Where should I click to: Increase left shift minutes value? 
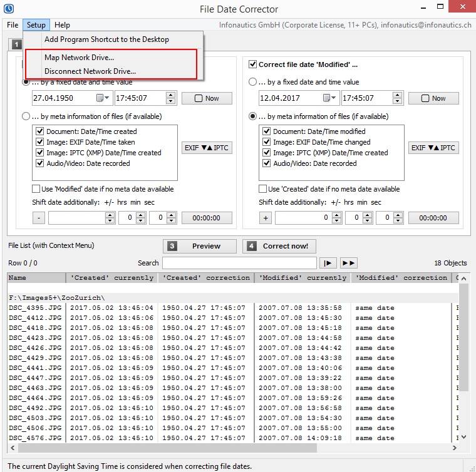coord(140,215)
